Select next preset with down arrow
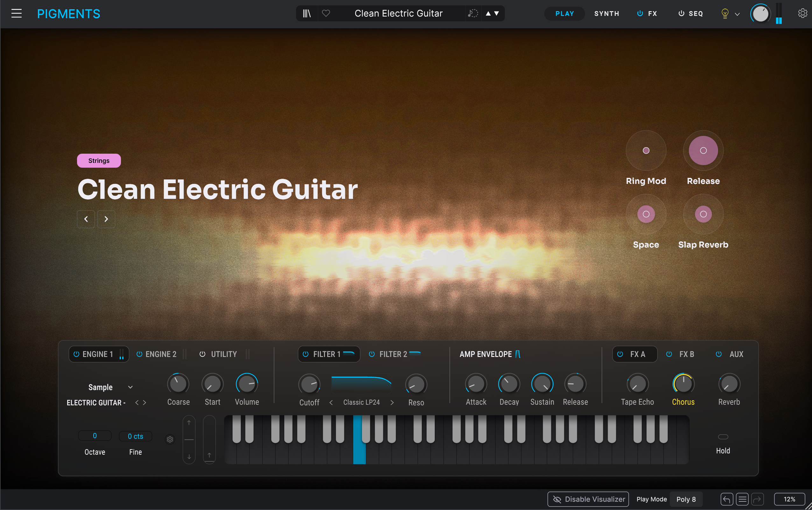This screenshot has height=510, width=812. 497,13
